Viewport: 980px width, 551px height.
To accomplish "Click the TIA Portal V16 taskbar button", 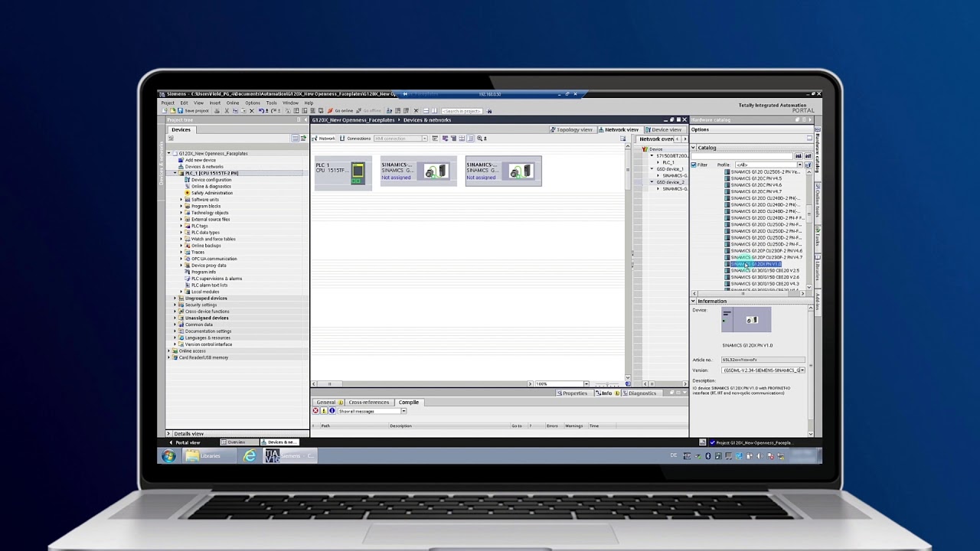I will pos(289,456).
